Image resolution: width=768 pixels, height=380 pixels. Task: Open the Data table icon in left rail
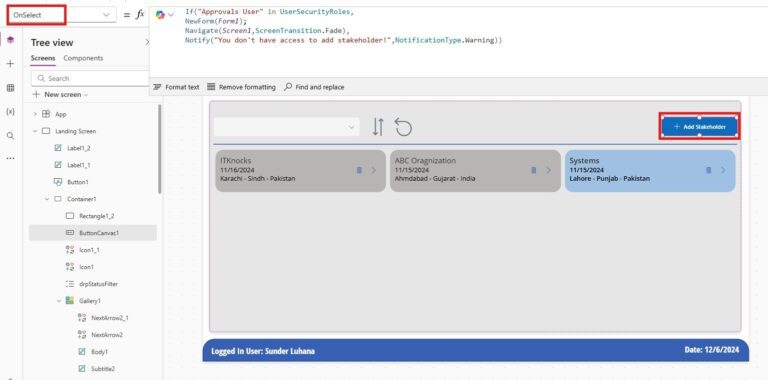[x=10, y=88]
